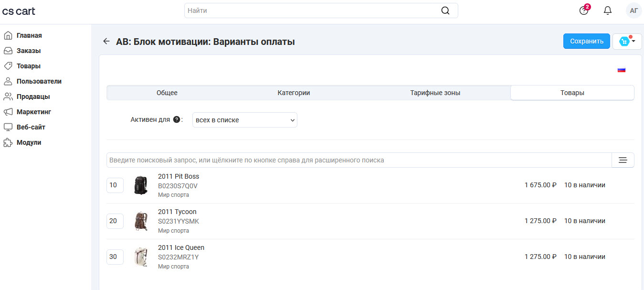The height and width of the screenshot is (290, 644).
Task: Click the Russian flag language icon
Action: [x=622, y=69]
